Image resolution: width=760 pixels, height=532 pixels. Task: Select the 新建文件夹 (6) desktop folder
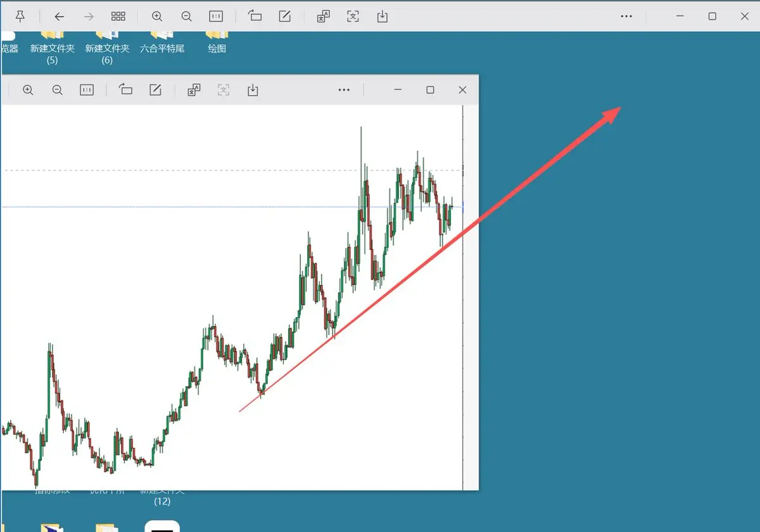tap(107, 47)
